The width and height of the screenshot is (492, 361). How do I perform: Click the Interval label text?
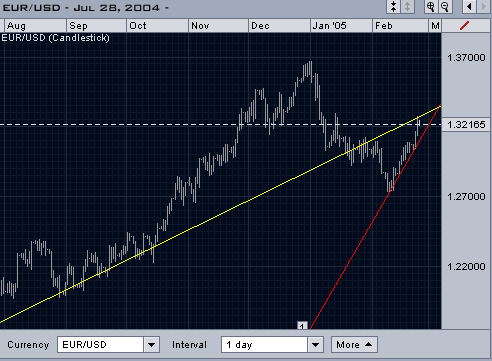(189, 345)
